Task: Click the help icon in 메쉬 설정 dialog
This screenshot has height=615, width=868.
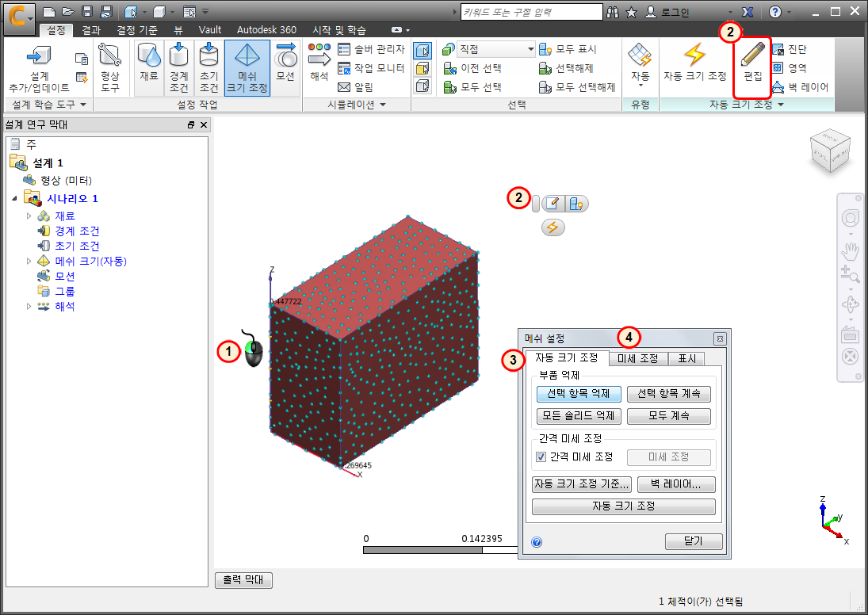Action: tap(537, 542)
